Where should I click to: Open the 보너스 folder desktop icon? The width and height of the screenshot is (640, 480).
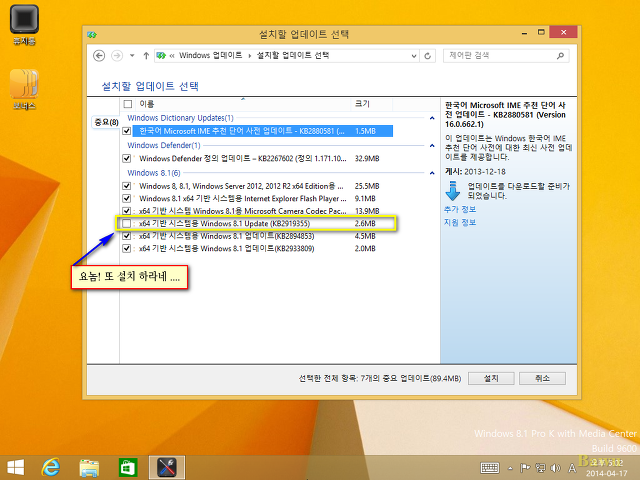pyautogui.click(x=24, y=89)
